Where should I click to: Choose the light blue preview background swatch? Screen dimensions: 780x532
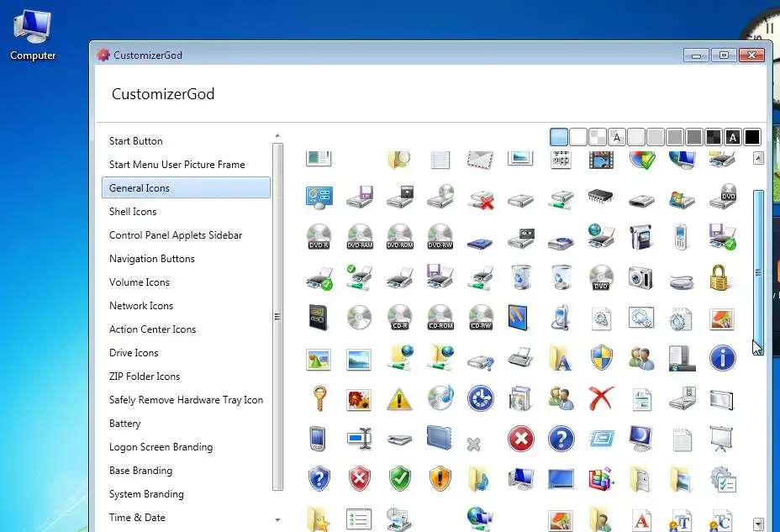click(x=559, y=137)
